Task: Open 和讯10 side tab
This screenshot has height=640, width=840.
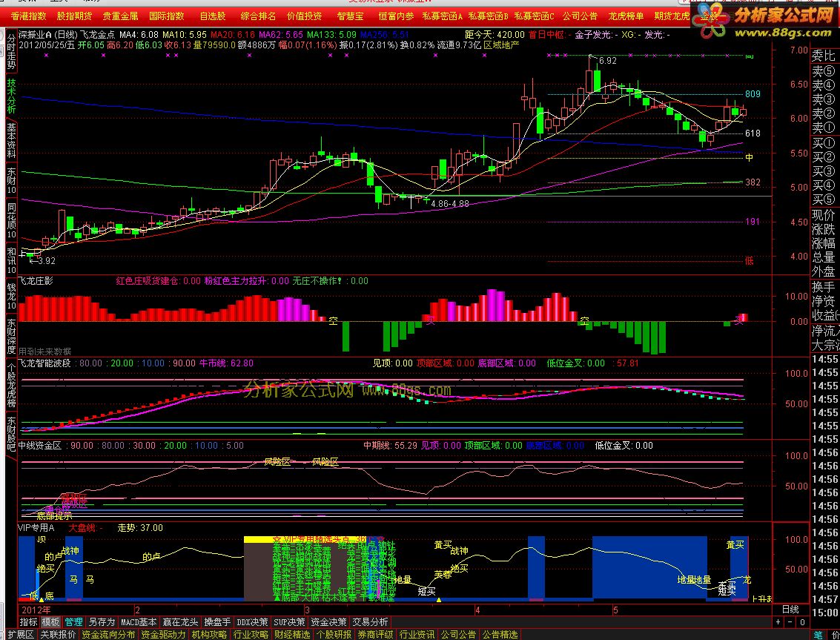Action: pyautogui.click(x=11, y=260)
